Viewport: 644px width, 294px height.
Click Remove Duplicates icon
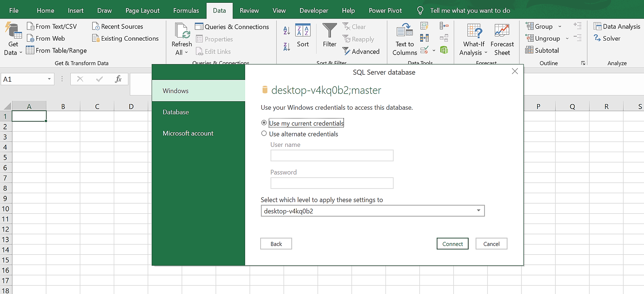424,37
